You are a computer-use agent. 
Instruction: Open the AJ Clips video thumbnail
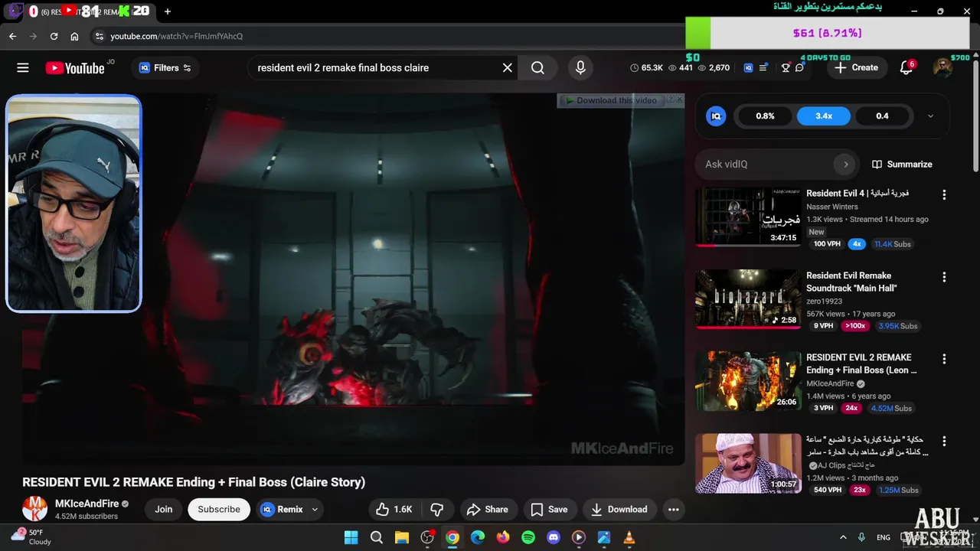(748, 463)
